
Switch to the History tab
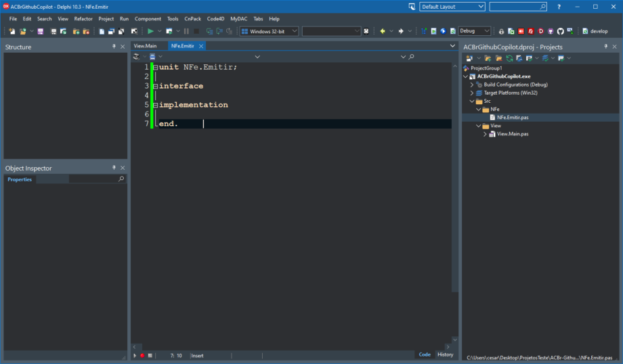445,355
